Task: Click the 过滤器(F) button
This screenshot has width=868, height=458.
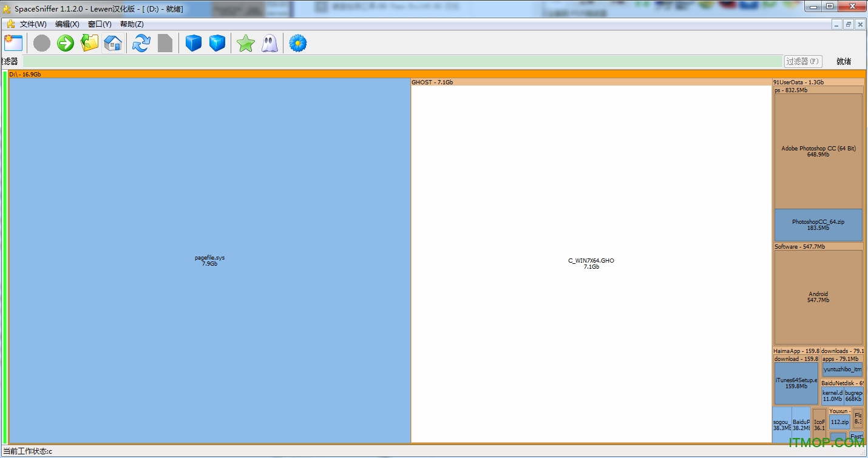Action: (x=802, y=61)
